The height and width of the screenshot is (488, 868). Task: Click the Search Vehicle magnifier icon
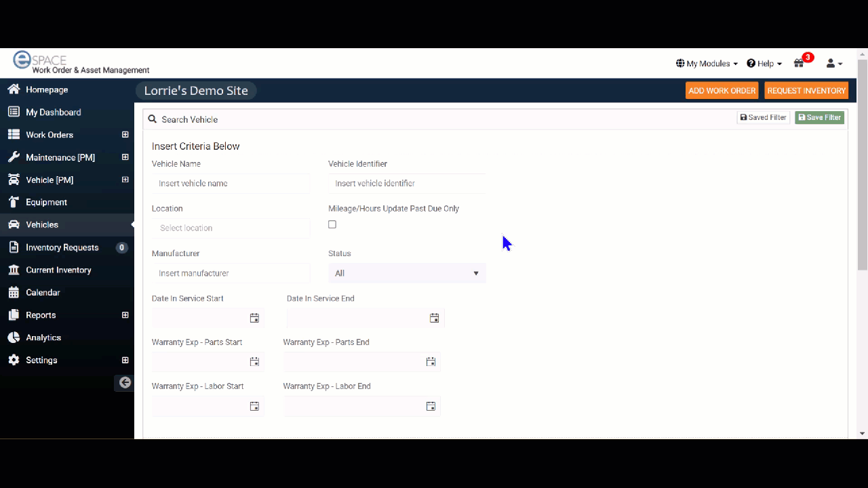153,119
